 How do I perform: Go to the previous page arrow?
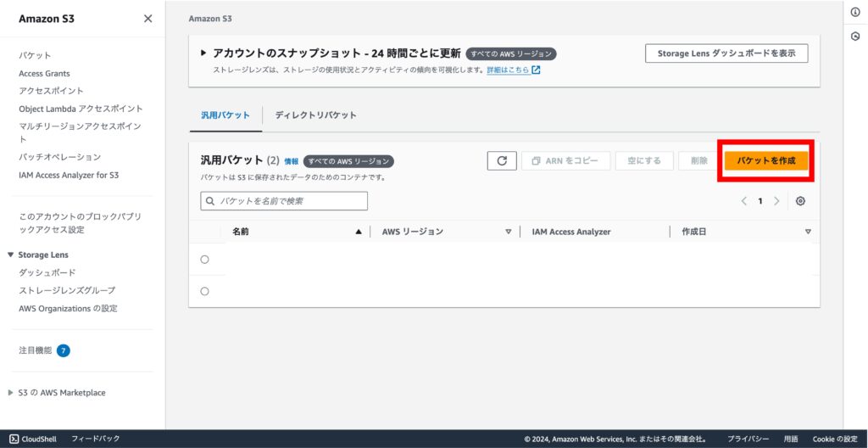click(744, 201)
